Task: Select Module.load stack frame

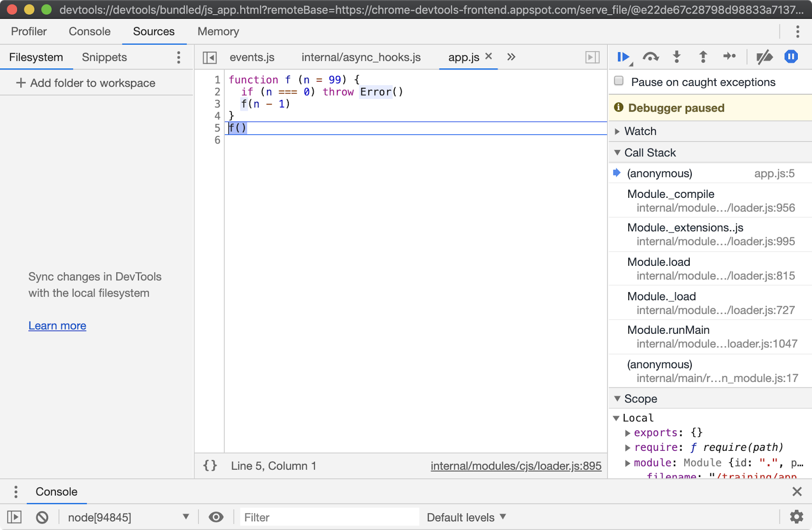Action: point(710,269)
